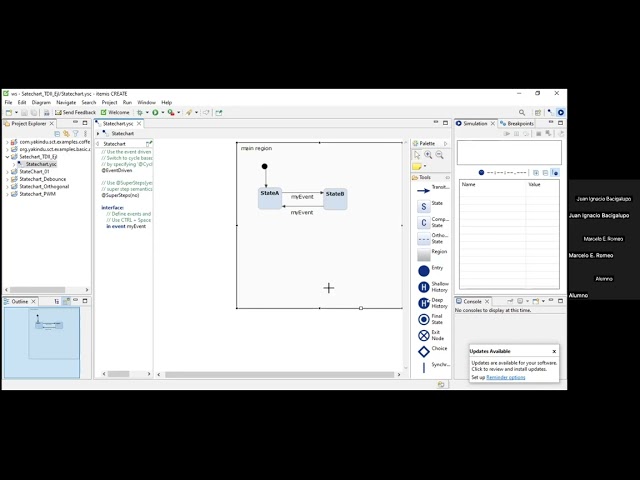
Task: Select StateB in the diagram
Action: pos(335,199)
